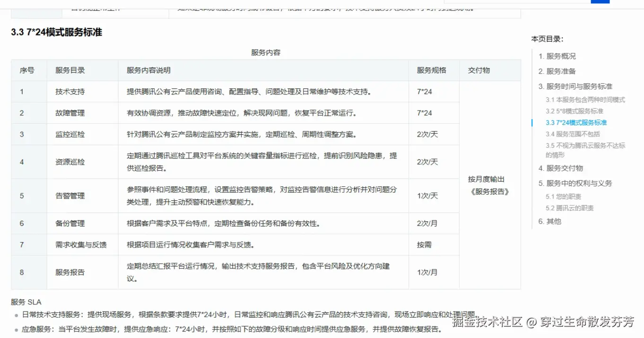Image resolution: width=644 pixels, height=338 pixels.
Task: Open 3.4 服务范围不包括
Action: 575,133
